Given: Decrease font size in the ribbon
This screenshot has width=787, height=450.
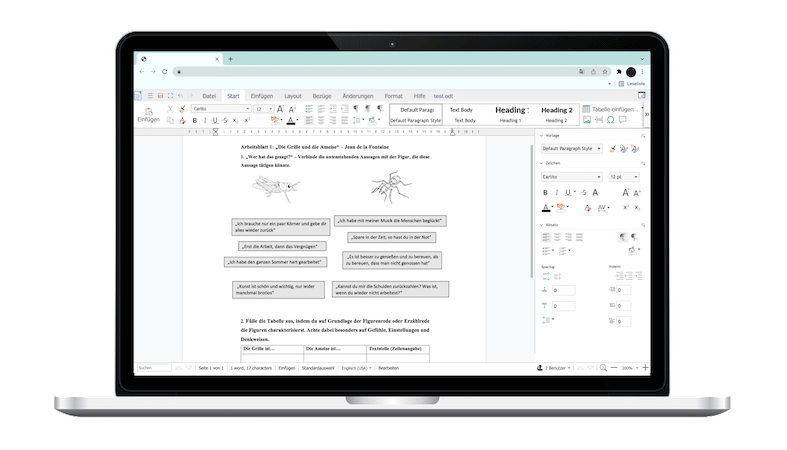Looking at the screenshot, I should point(292,109).
